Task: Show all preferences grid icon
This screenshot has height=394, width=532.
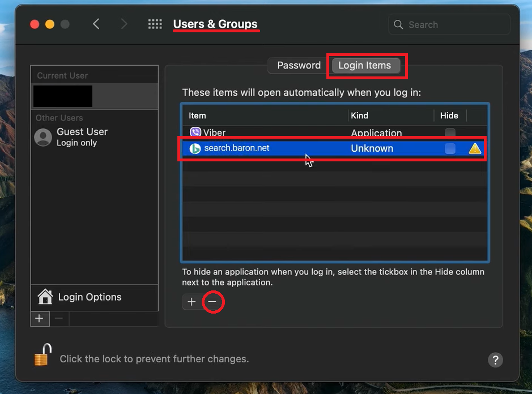Action: pos(155,24)
